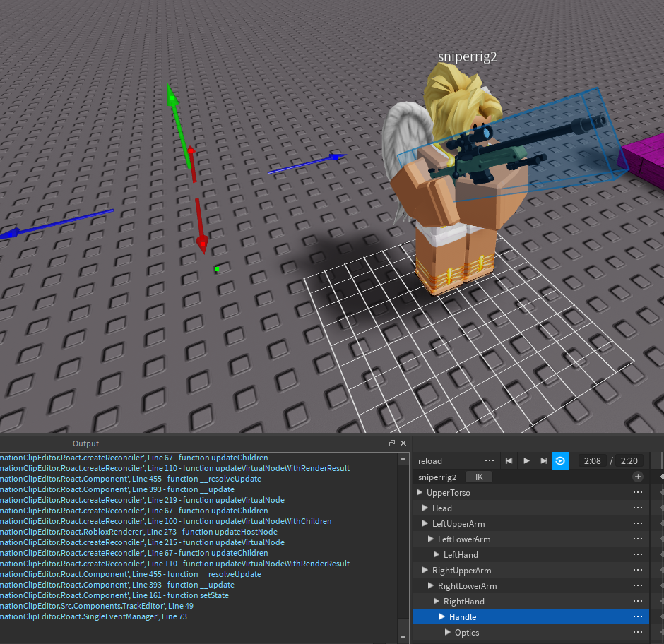The width and height of the screenshot is (664, 644).
Task: Click the Output panel title tab
Action: (x=85, y=443)
